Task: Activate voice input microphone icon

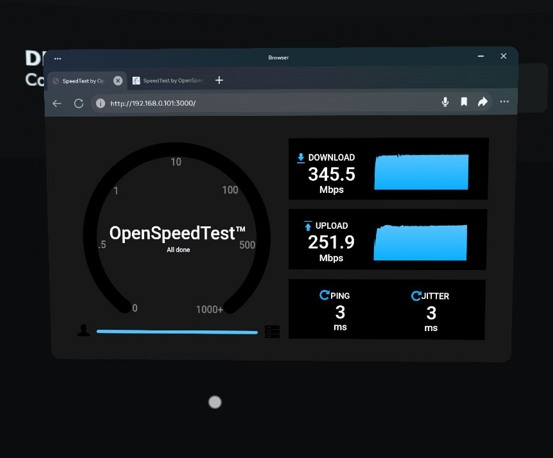Action: coord(445,102)
